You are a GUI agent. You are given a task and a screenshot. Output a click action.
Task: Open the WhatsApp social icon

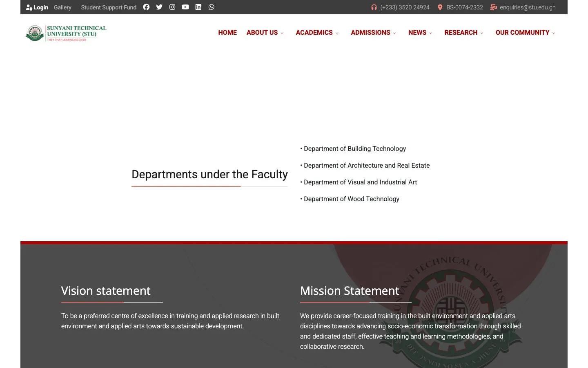point(212,7)
